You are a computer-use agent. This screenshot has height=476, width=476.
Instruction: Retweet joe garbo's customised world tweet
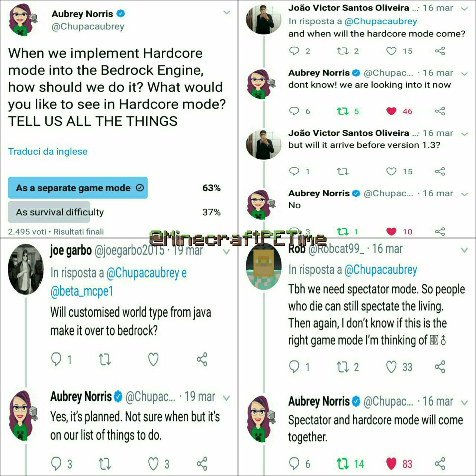(x=105, y=359)
